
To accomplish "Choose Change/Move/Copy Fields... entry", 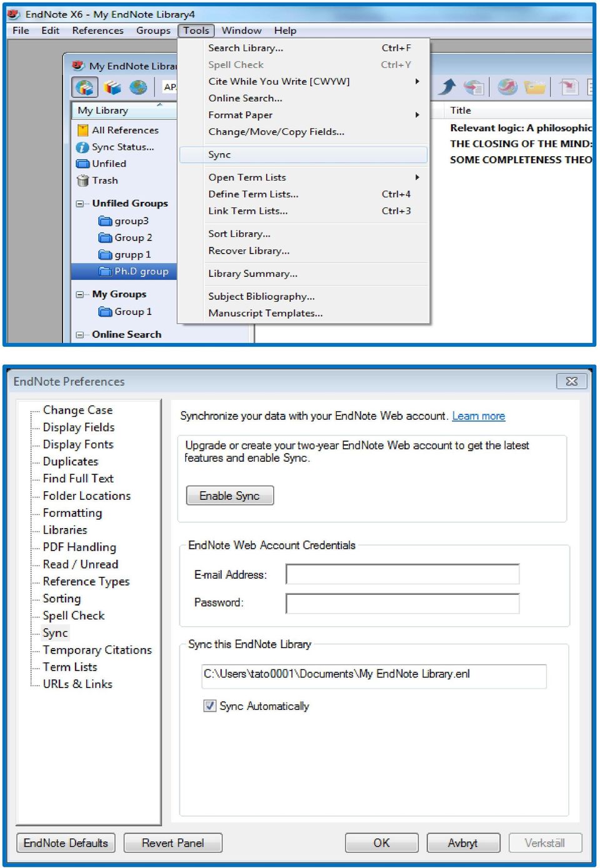I will 304,132.
